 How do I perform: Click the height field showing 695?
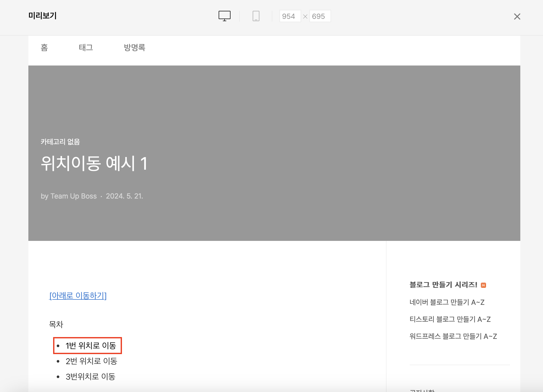tap(320, 16)
